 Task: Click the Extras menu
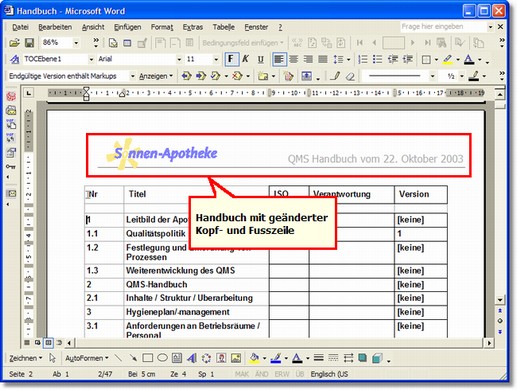(192, 27)
